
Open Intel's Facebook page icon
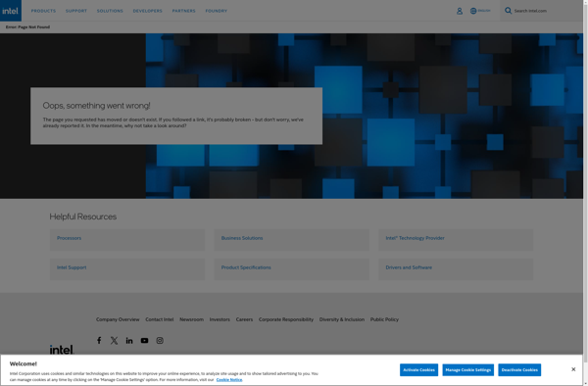point(99,340)
